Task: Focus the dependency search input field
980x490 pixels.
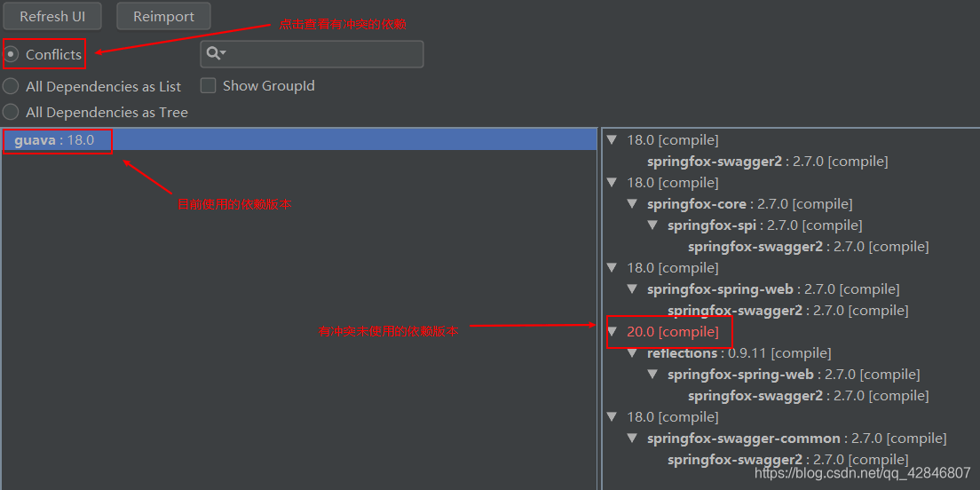Action: point(312,54)
